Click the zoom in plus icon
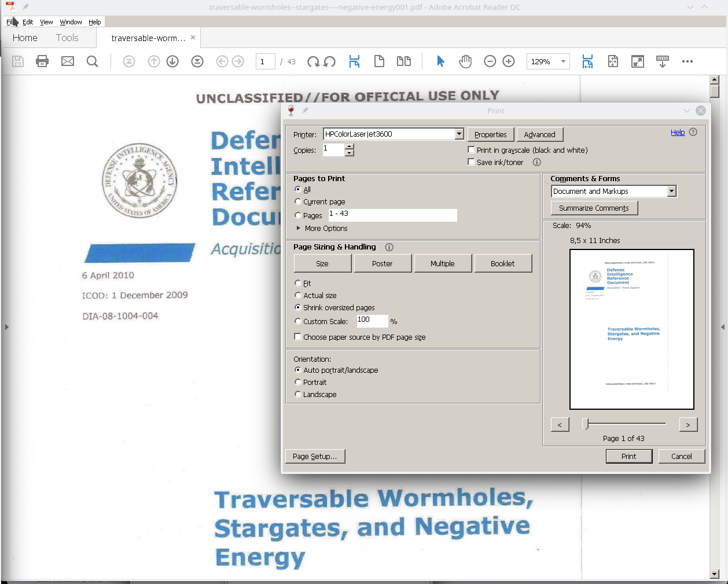This screenshot has height=584, width=728. (509, 61)
